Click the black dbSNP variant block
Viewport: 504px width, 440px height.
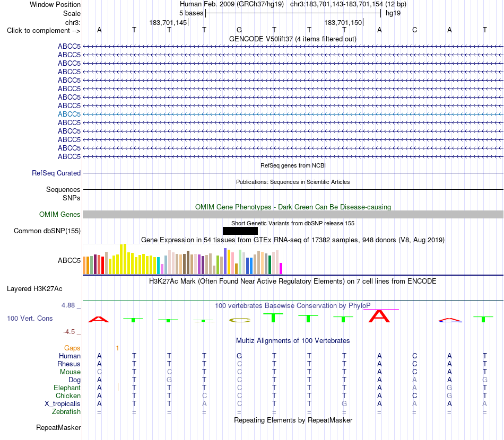pos(240,231)
